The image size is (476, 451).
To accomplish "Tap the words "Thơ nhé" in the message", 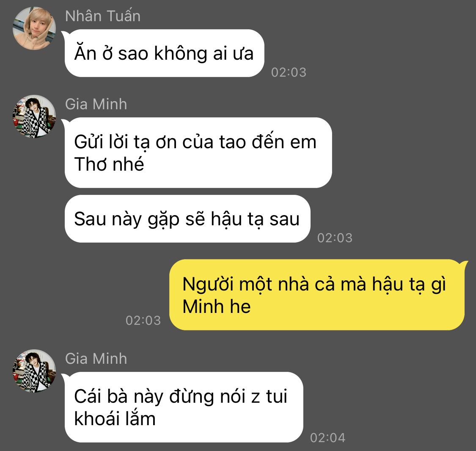I will click(109, 164).
